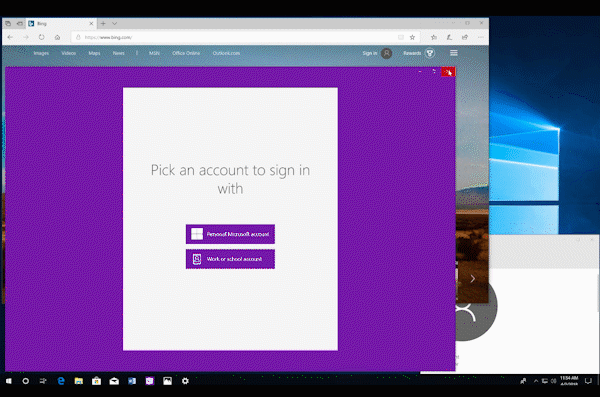Open Maps on Bing navigation

coord(94,53)
